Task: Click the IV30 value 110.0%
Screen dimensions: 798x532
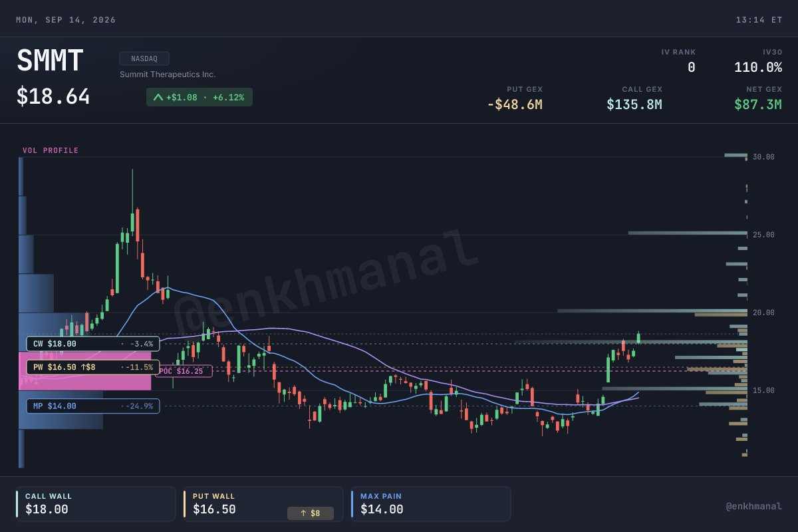Action: click(758, 67)
